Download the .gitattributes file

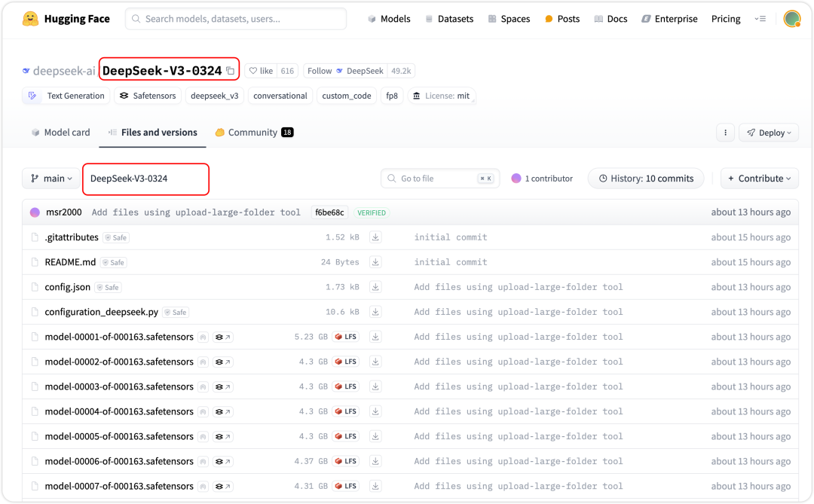click(375, 237)
